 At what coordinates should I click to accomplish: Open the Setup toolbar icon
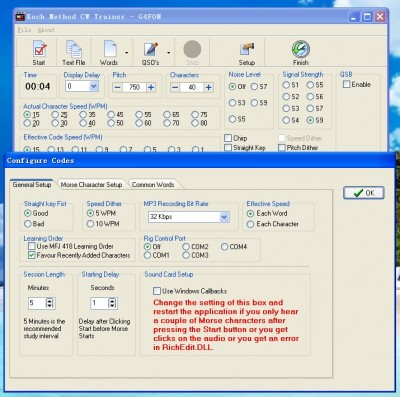247,49
